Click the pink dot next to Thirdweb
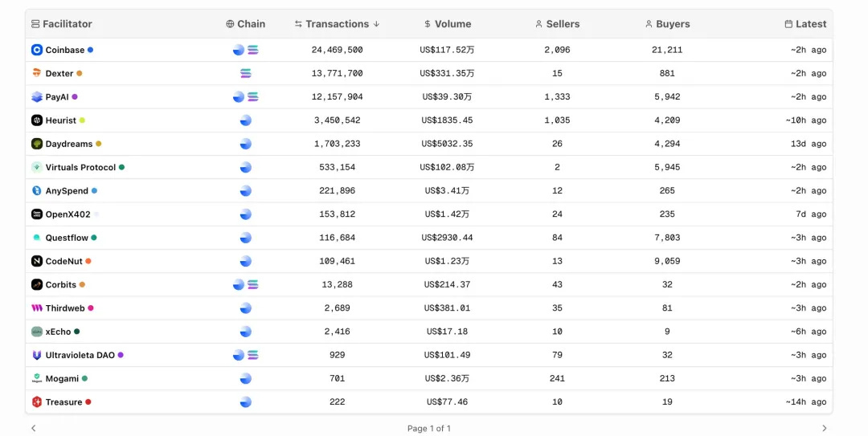Screen dimensions: 868x436 pyautogui.click(x=91, y=308)
